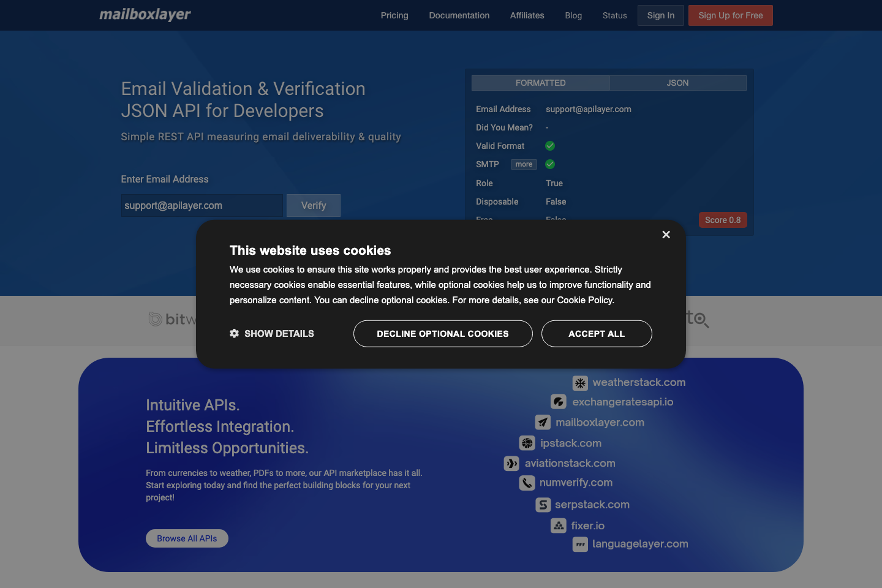Click Browse All APIs
Viewport: 882px width, 588px height.
point(187,538)
